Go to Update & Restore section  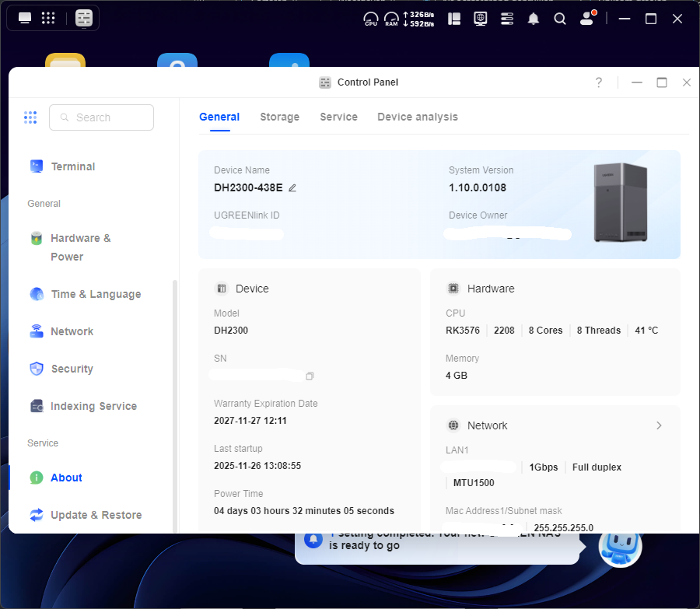96,515
